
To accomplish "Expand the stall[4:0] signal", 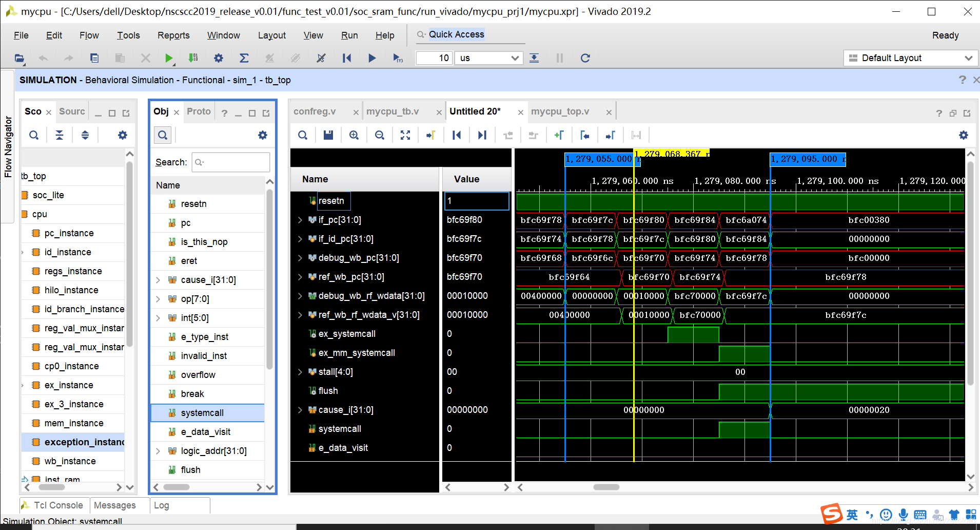I will [300, 372].
